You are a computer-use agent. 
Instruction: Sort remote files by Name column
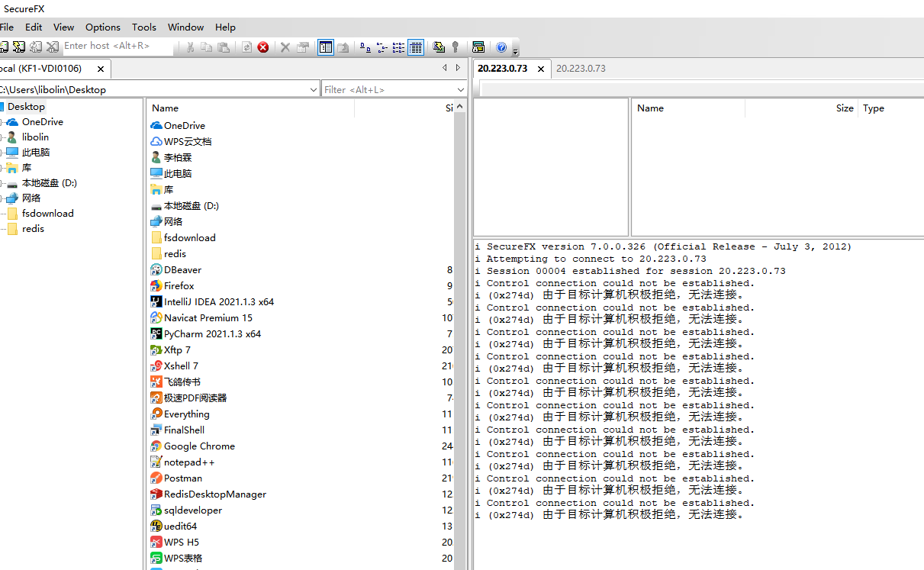coord(688,108)
